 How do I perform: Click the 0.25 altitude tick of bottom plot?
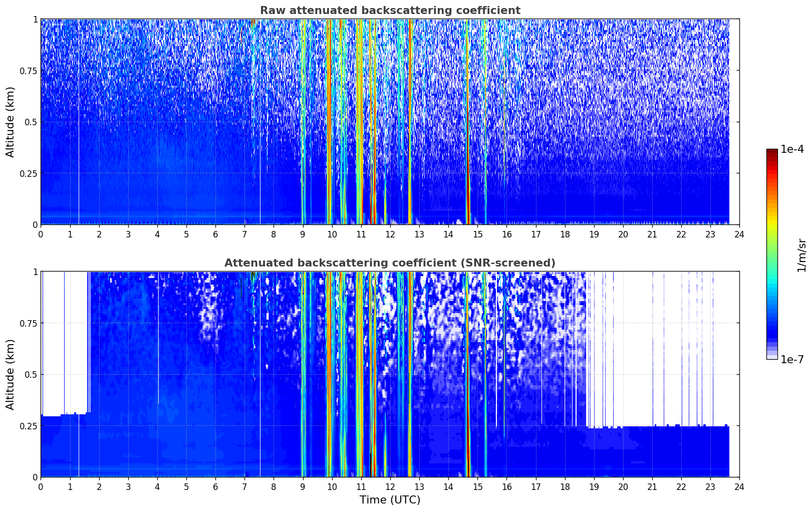tap(29, 426)
